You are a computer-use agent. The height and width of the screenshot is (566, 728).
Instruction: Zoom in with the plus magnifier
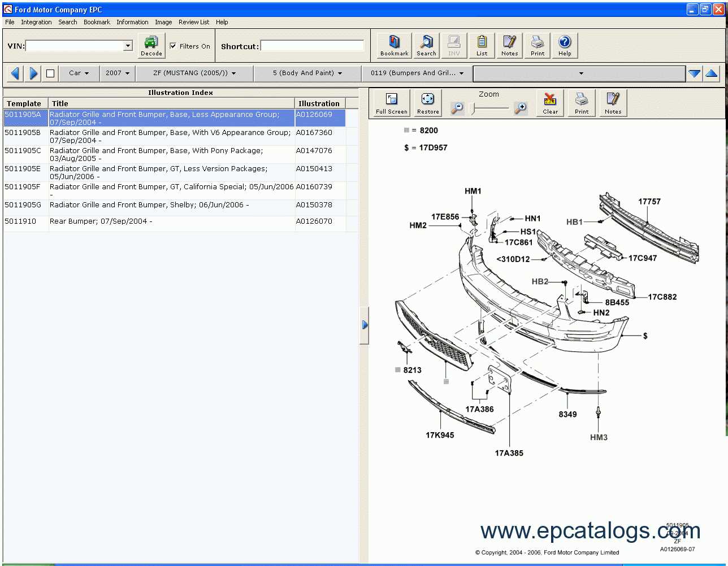521,108
